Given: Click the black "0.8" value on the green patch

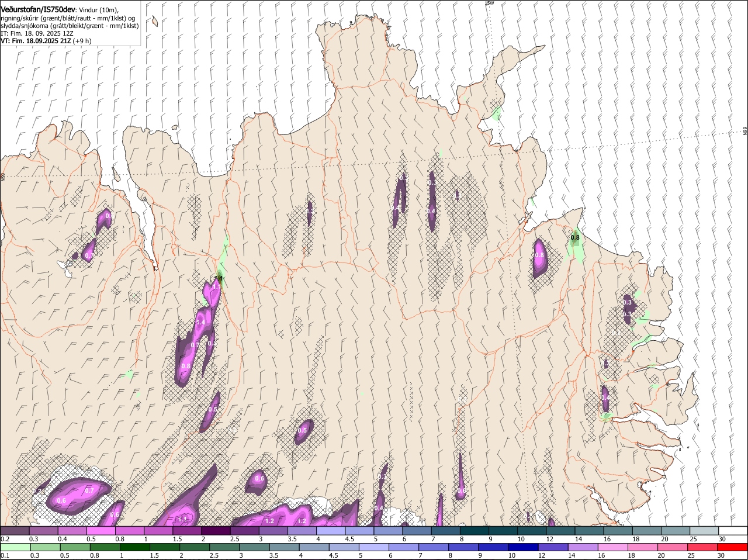Looking at the screenshot, I should click(575, 237).
